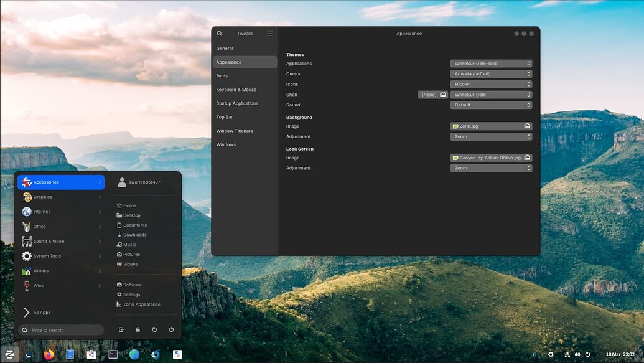Viewport: 644px width, 363px height.
Task: Open the Downloads folder shortcut
Action: coord(131,235)
